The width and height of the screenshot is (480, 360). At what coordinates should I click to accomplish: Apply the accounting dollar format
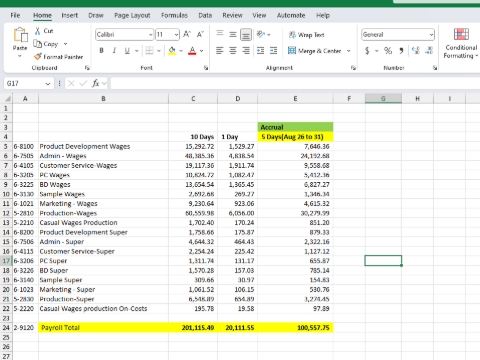[367, 51]
